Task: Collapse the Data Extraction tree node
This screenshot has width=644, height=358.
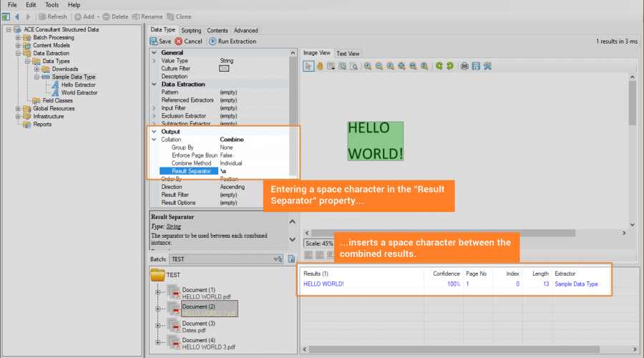Action: [x=18, y=53]
